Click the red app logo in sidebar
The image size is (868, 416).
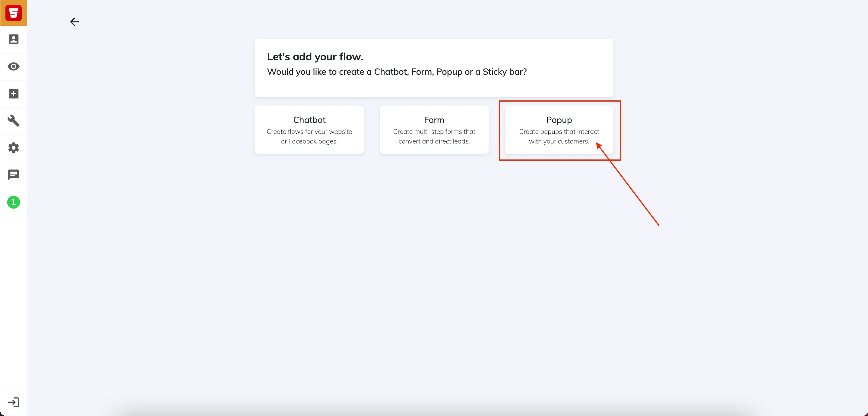point(14,13)
